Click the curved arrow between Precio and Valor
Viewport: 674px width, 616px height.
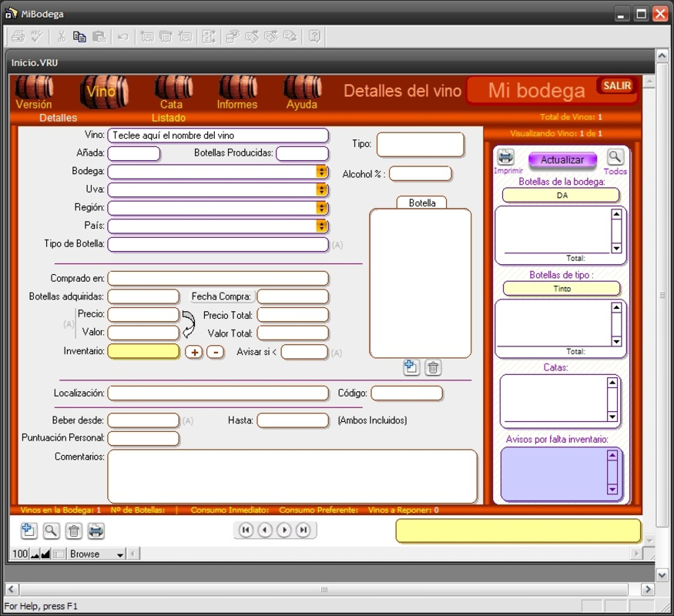click(188, 324)
